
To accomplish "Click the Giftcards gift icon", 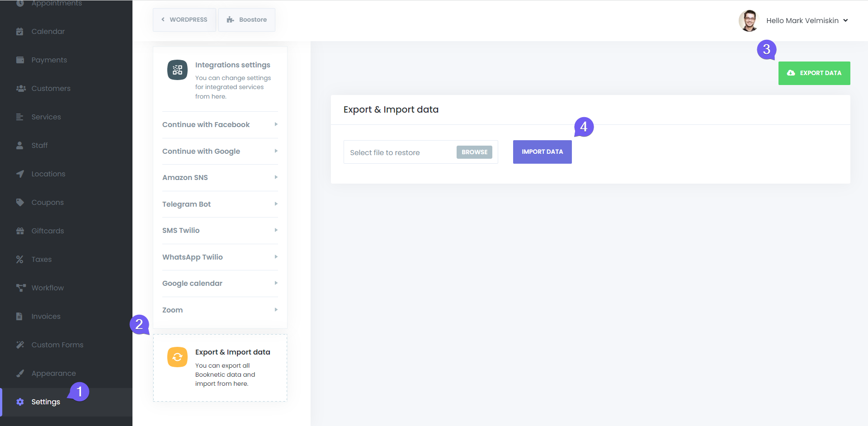I will pyautogui.click(x=20, y=231).
